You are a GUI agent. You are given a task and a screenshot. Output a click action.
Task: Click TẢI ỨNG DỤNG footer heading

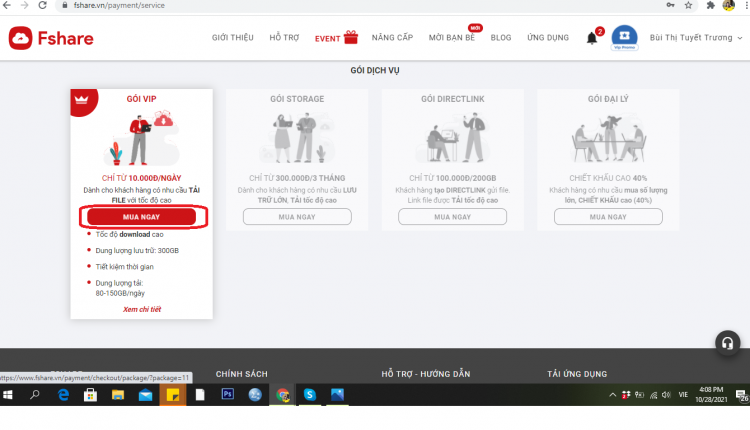click(577, 374)
